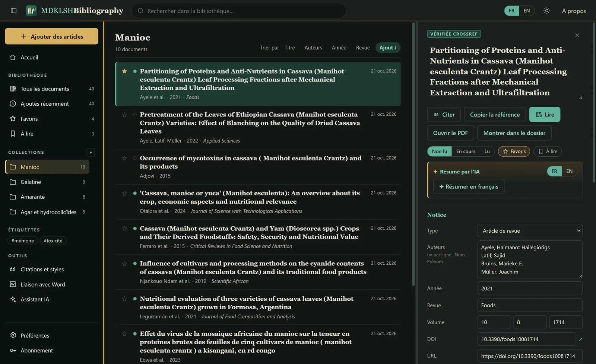
Task: Open the Type dropdown showing Article de revue
Action: click(530, 231)
